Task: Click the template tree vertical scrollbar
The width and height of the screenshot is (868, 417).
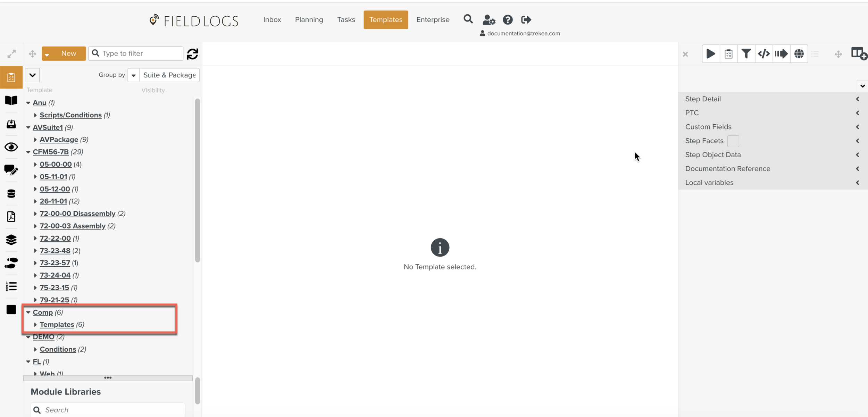Action: [x=198, y=181]
